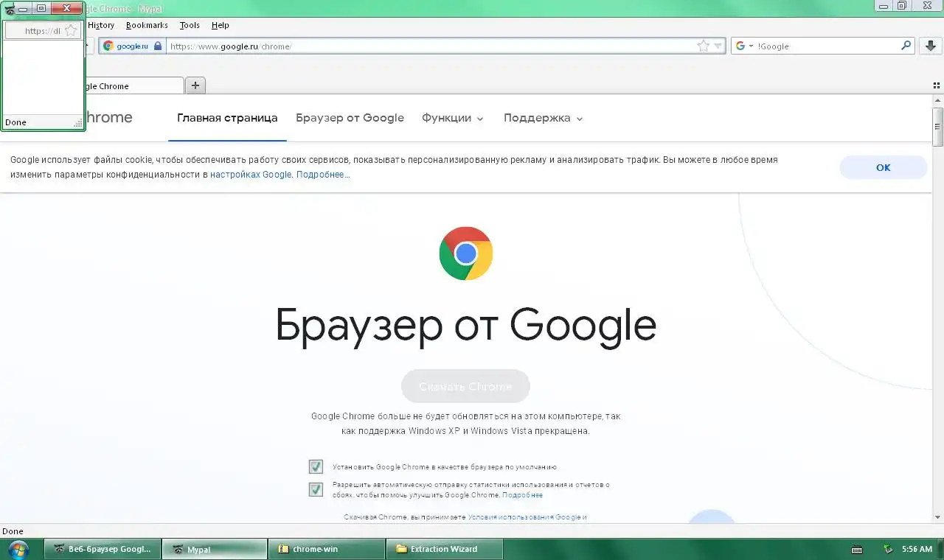Open the Браузер от Google section link
The image size is (944, 560).
pyautogui.click(x=350, y=118)
